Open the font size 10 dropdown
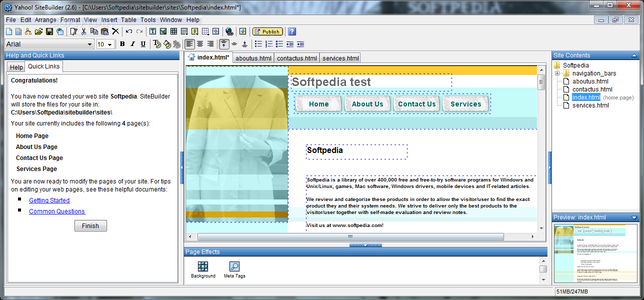Viewport: 644px width, 300px height. click(x=105, y=44)
